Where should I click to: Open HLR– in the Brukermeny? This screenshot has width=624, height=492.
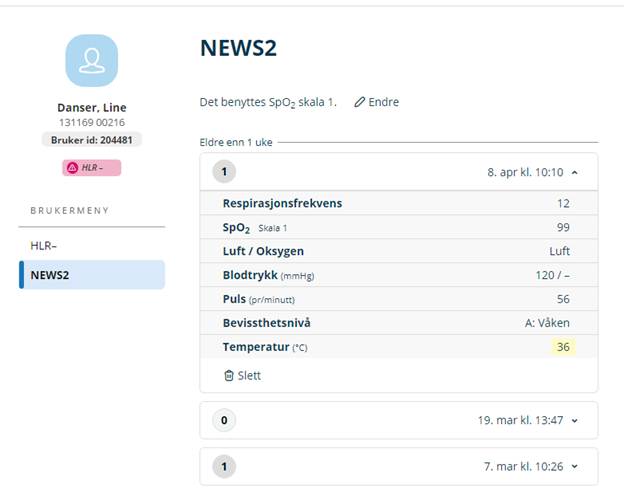(x=44, y=245)
